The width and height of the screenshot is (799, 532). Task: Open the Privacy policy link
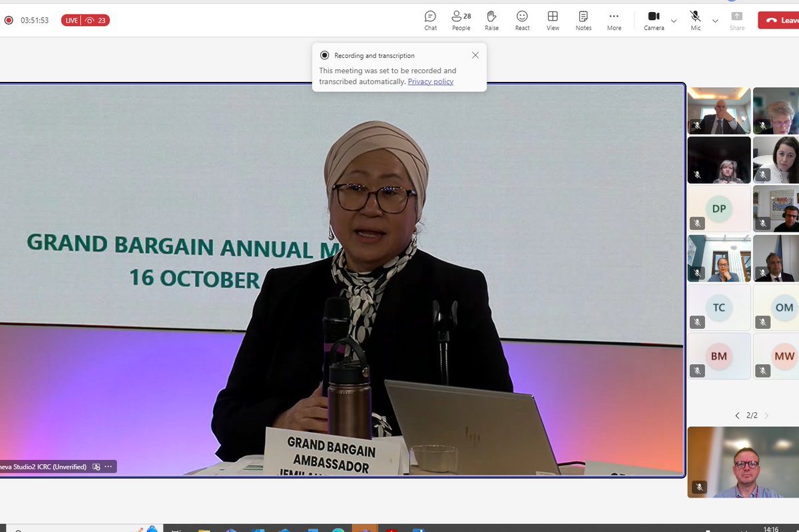[431, 81]
